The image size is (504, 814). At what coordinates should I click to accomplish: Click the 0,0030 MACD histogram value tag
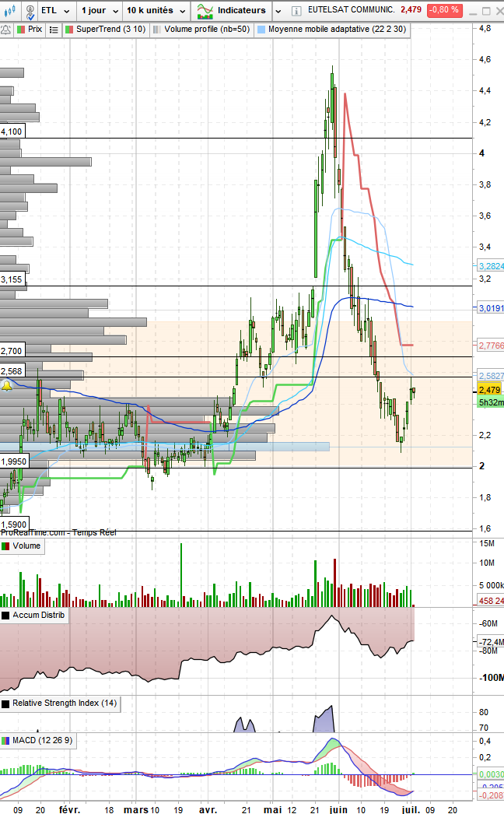491,774
